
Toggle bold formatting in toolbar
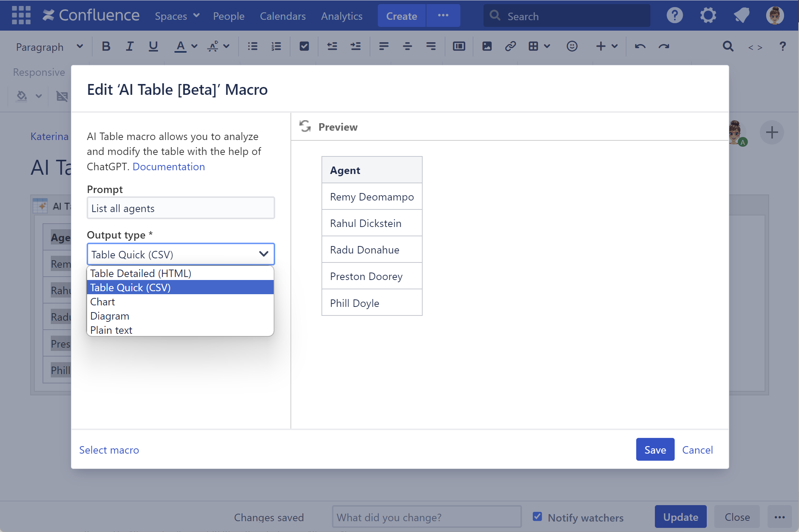(x=106, y=46)
